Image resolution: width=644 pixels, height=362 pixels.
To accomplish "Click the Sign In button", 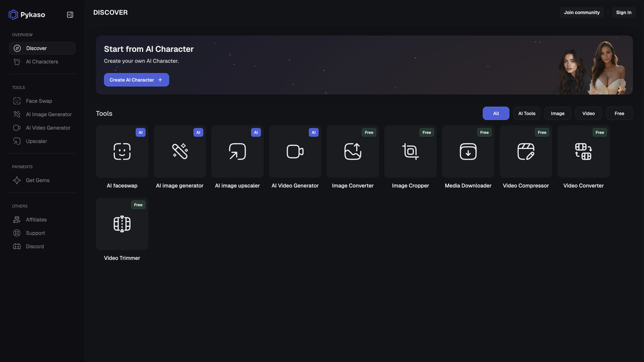I will (x=623, y=13).
